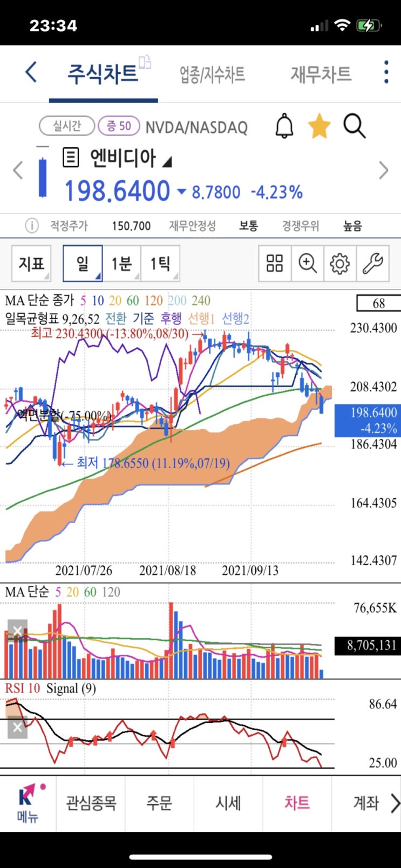Select the 일 daily period dropdown
Viewport: 401px width, 868px height.
[83, 263]
